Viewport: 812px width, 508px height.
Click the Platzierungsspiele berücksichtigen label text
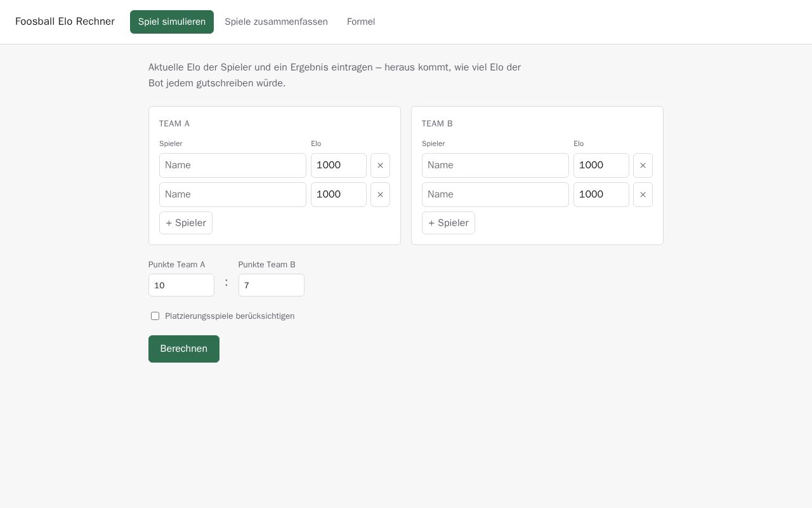pyautogui.click(x=230, y=316)
